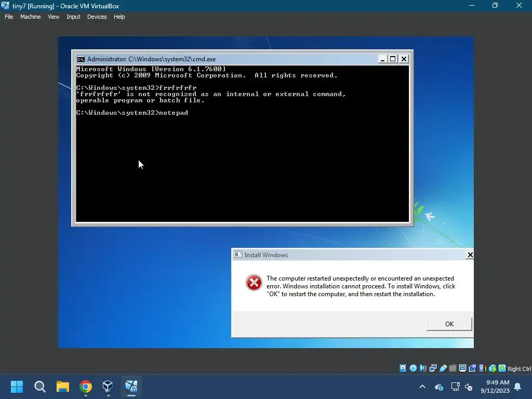The height and width of the screenshot is (399, 532).
Task: Click the 9:49 AM clock in taskbar
Action: pyautogui.click(x=498, y=382)
